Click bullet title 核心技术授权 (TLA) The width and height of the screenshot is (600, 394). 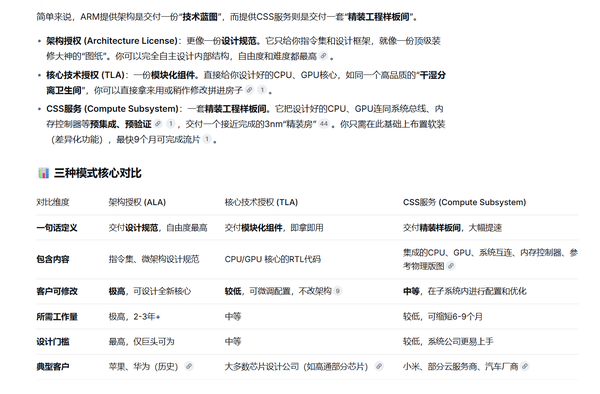tap(86, 75)
